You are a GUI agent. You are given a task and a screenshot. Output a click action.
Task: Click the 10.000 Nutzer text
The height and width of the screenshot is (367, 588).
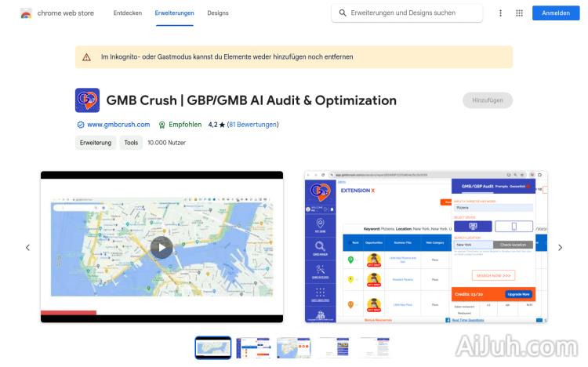pos(166,143)
